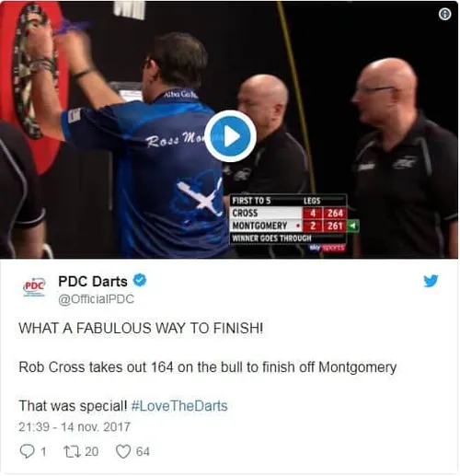The width and height of the screenshot is (460, 476).
Task: Click the Sky Sports logo in the video
Action: click(x=328, y=248)
